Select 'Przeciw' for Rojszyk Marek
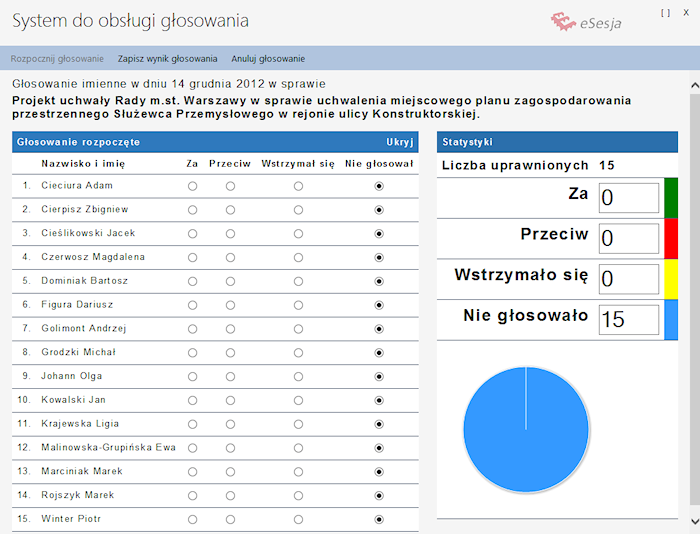This screenshot has height=534, width=700. point(230,495)
